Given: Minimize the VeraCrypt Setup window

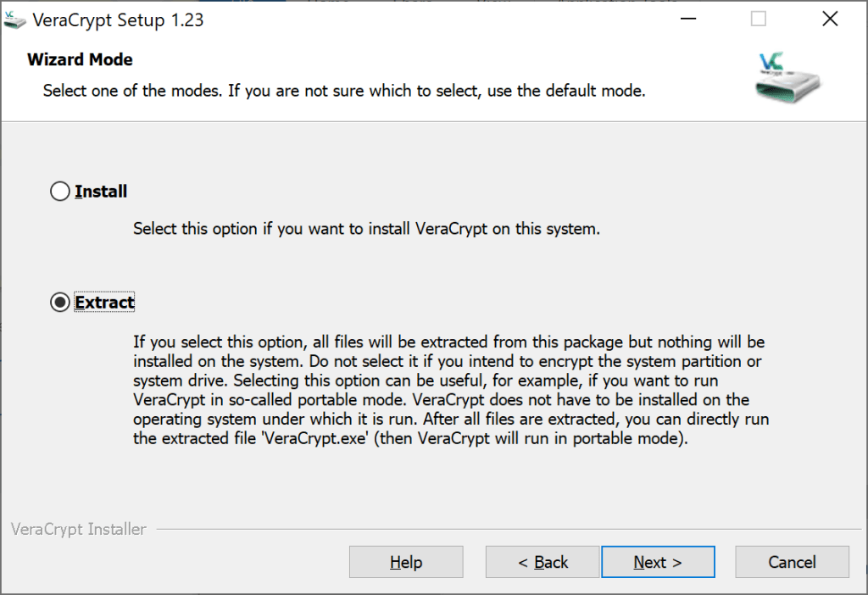Looking at the screenshot, I should coord(687,19).
